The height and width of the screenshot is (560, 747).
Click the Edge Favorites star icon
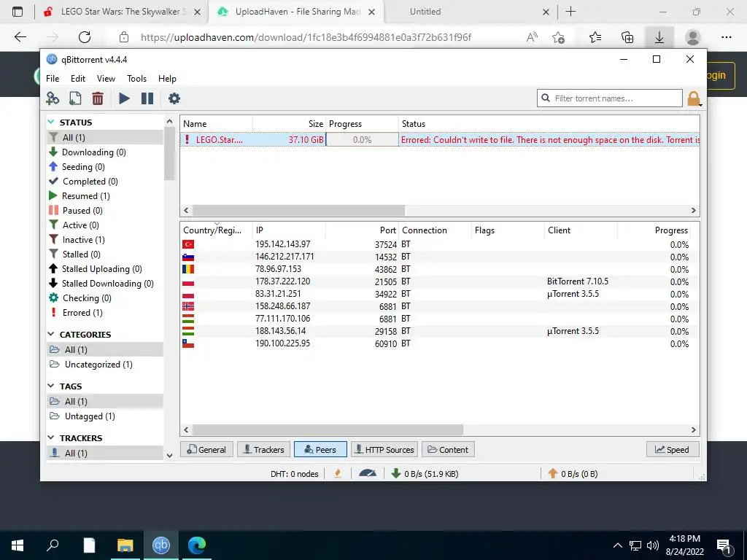point(595,37)
